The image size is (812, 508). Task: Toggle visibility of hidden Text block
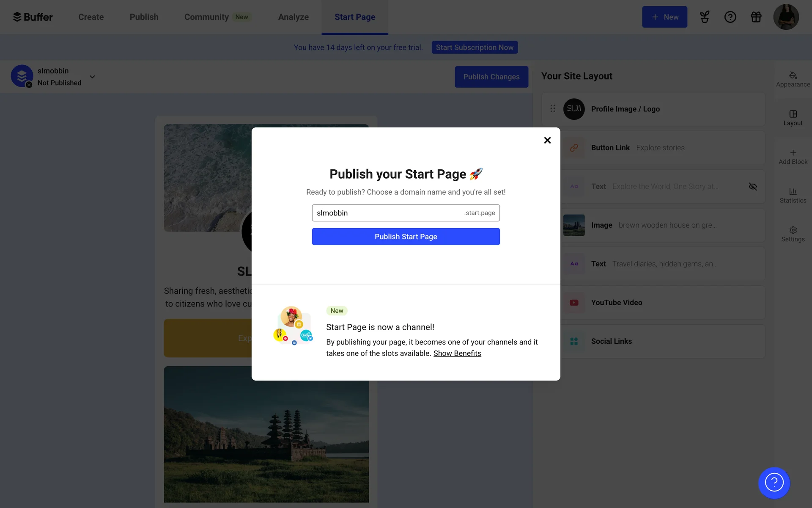(x=753, y=187)
